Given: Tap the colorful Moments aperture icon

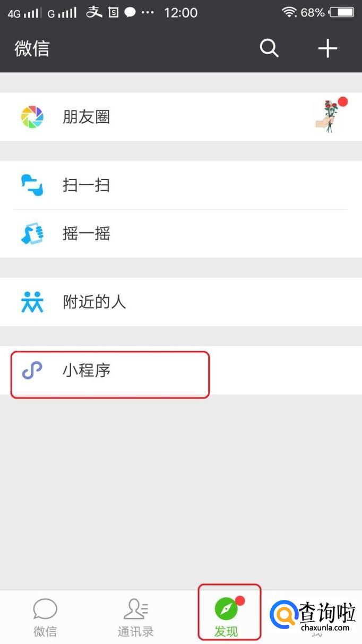Looking at the screenshot, I should point(32,117).
